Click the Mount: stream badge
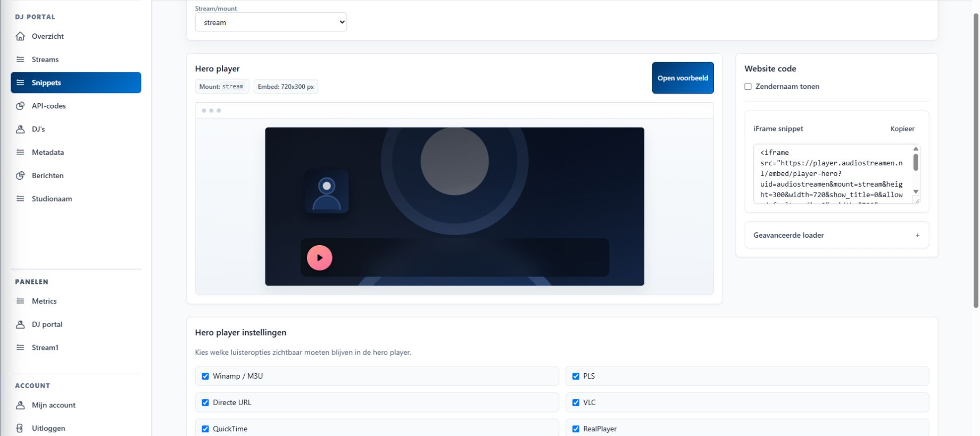This screenshot has height=436, width=980. click(221, 87)
